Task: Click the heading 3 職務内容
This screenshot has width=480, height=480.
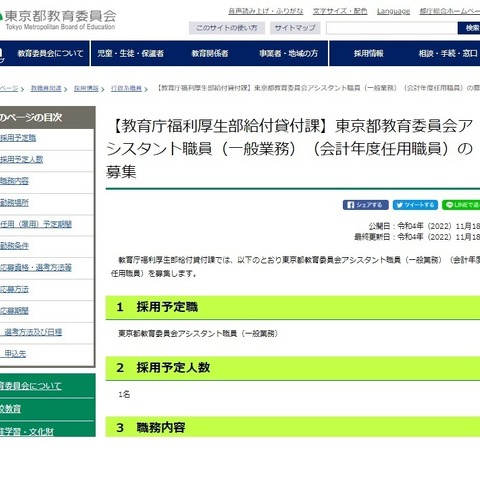Action: [151, 428]
